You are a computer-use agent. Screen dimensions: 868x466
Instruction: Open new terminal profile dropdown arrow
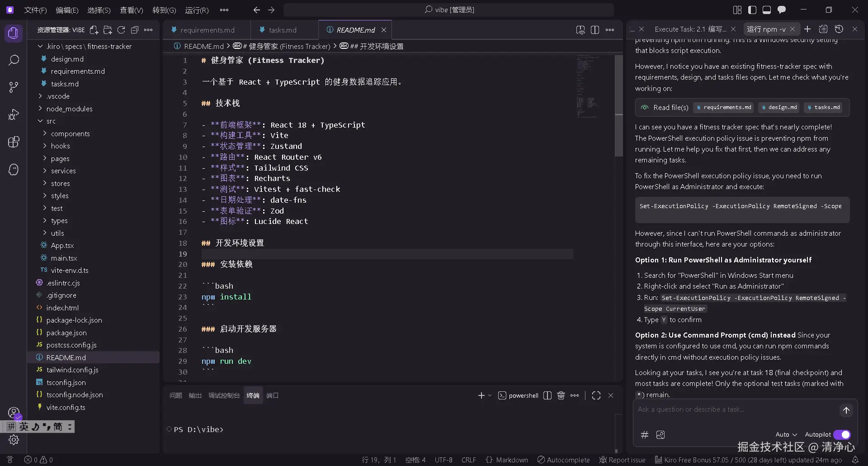(490, 395)
